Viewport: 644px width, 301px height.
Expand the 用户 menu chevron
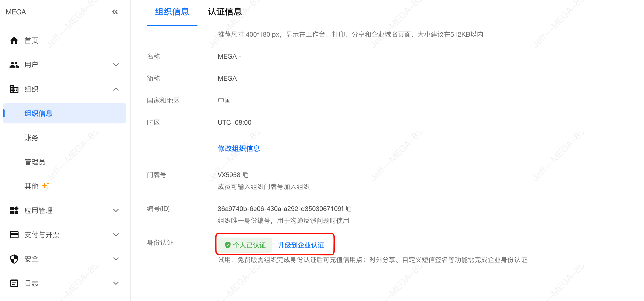click(116, 65)
